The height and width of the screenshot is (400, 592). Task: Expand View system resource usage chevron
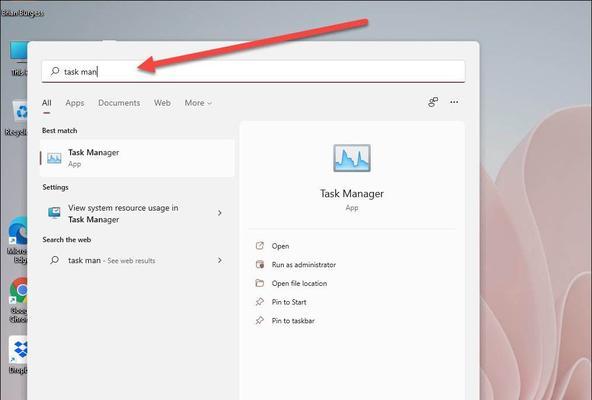pyautogui.click(x=220, y=213)
